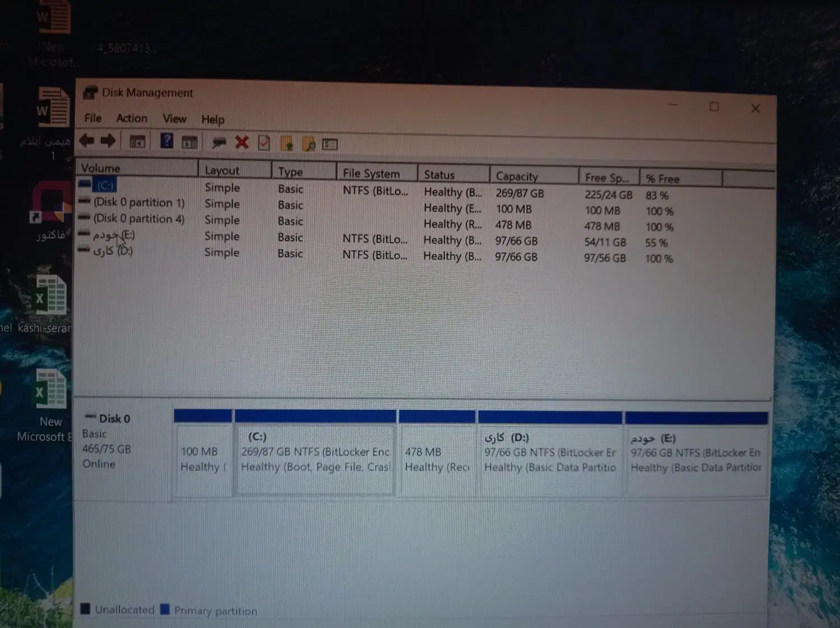This screenshot has height=628, width=840.
Task: Click the folder with green arrow toolbar icon
Action: tap(286, 144)
